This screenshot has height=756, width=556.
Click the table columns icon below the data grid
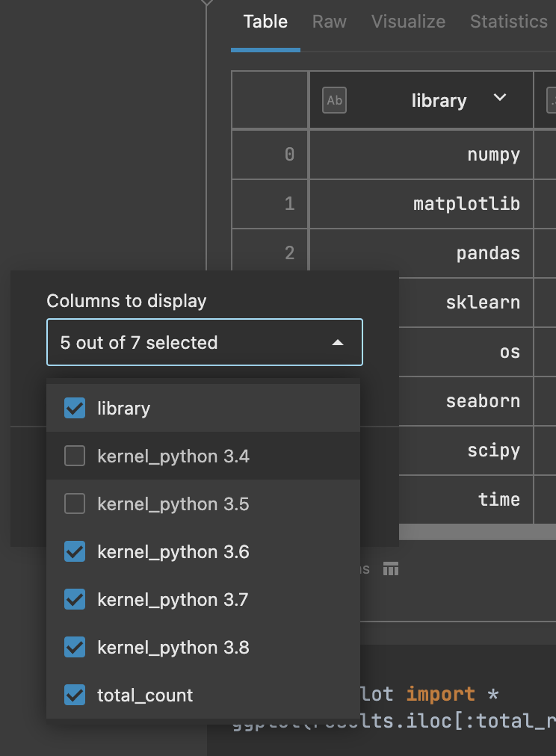390,568
